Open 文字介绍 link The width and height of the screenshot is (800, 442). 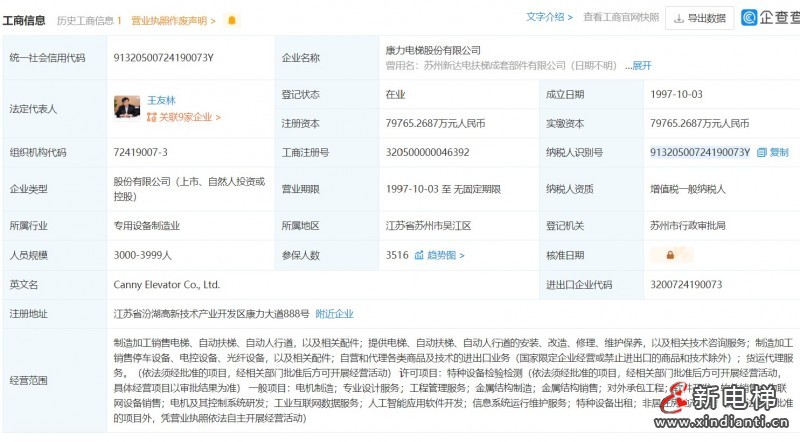(x=549, y=17)
